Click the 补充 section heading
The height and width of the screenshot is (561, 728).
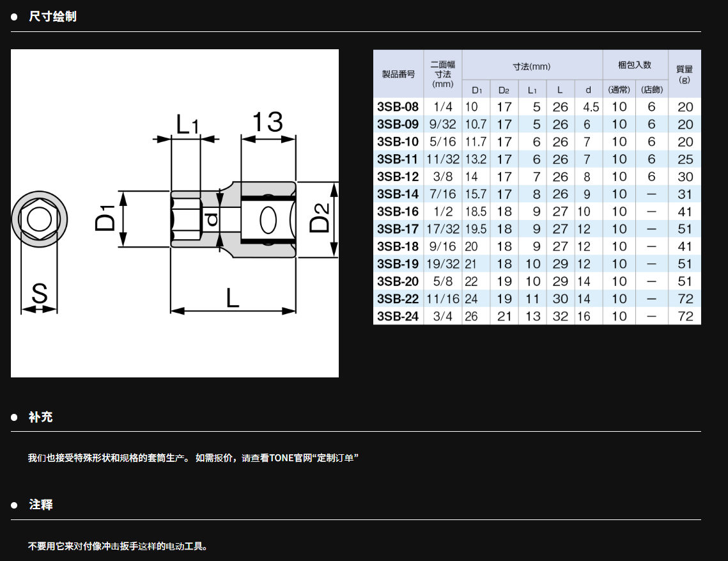(41, 417)
